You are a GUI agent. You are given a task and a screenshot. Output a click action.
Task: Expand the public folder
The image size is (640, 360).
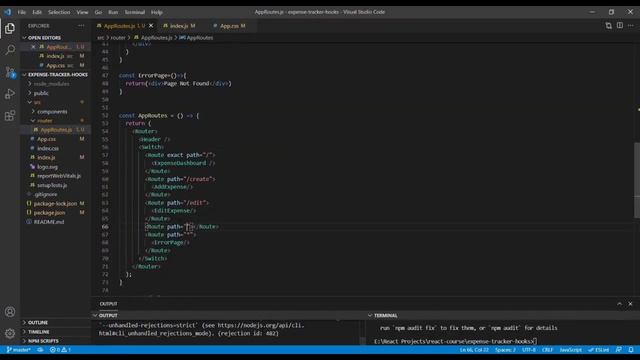click(x=41, y=93)
